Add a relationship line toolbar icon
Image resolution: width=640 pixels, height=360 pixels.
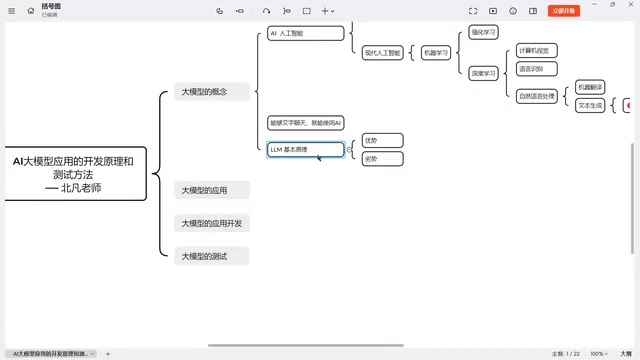tap(267, 11)
